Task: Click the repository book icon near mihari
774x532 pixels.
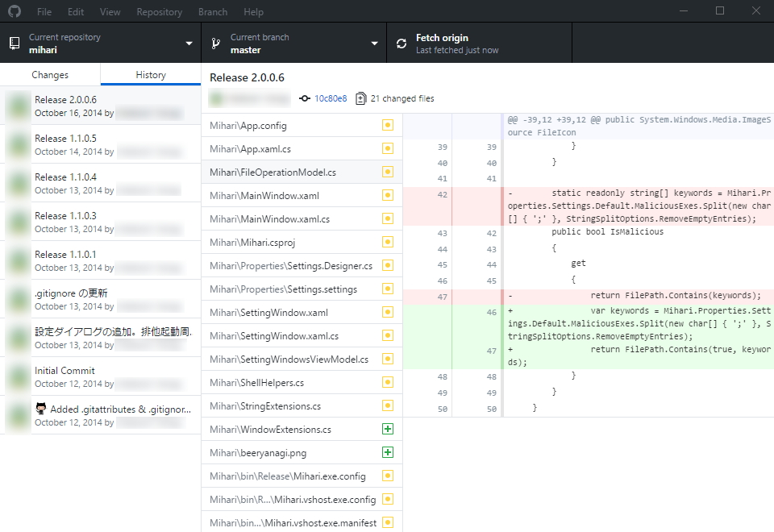Action: (14, 43)
